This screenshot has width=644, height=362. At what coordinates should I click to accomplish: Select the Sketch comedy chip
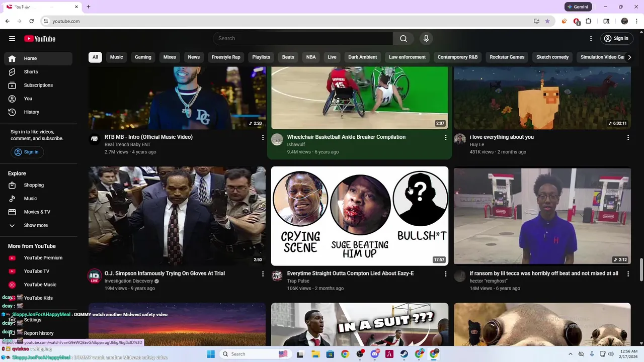coord(552,57)
